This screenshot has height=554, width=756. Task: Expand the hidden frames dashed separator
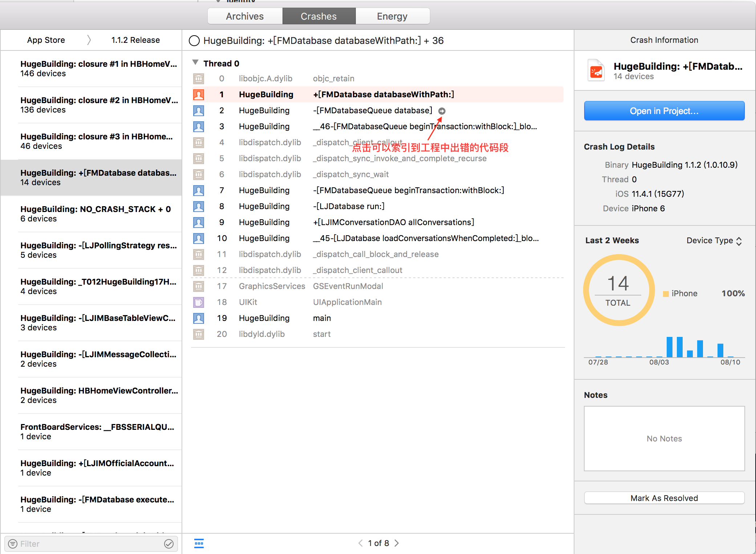coord(378,278)
